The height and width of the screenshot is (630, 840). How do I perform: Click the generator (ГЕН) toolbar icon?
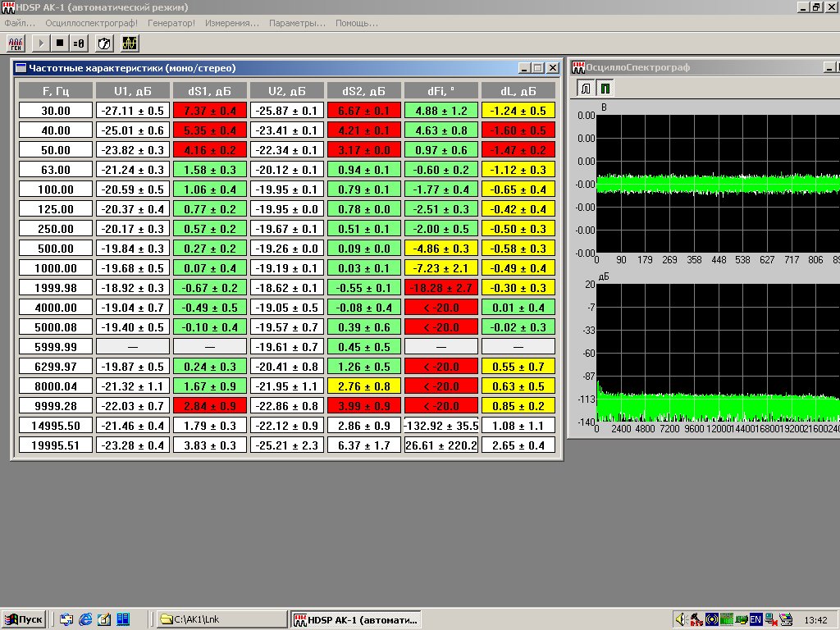(16, 42)
